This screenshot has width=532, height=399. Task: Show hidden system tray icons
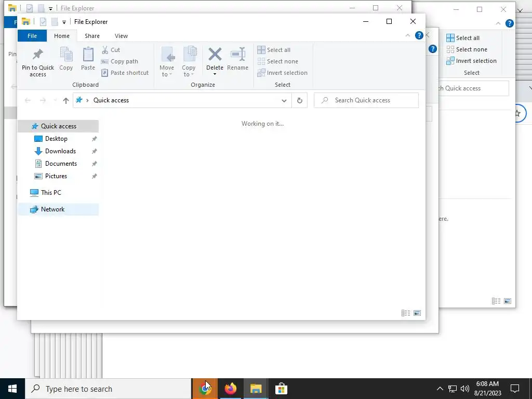click(x=440, y=389)
